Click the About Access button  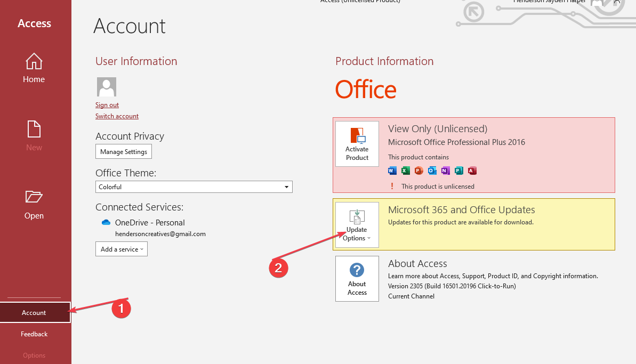tap(357, 279)
